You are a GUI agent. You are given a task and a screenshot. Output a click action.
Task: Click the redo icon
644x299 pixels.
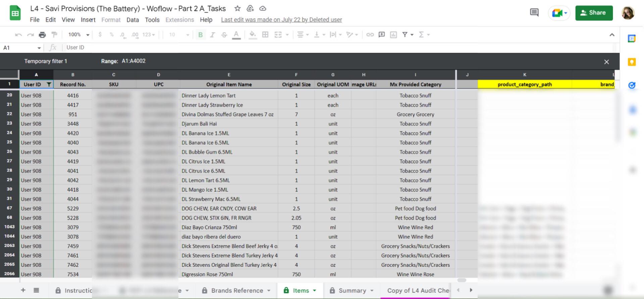30,35
